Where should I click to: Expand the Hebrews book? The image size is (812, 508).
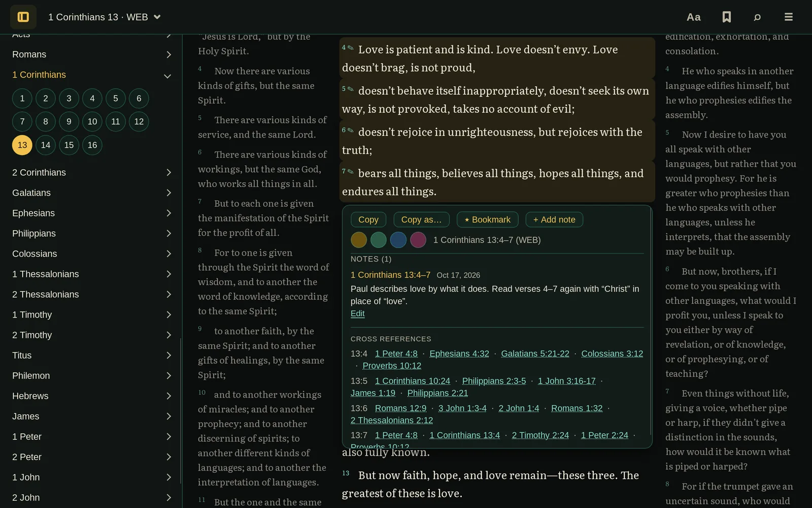[91, 396]
